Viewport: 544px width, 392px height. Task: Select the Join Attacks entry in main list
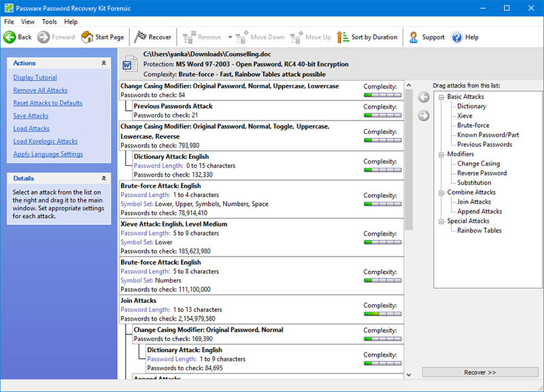(x=262, y=310)
